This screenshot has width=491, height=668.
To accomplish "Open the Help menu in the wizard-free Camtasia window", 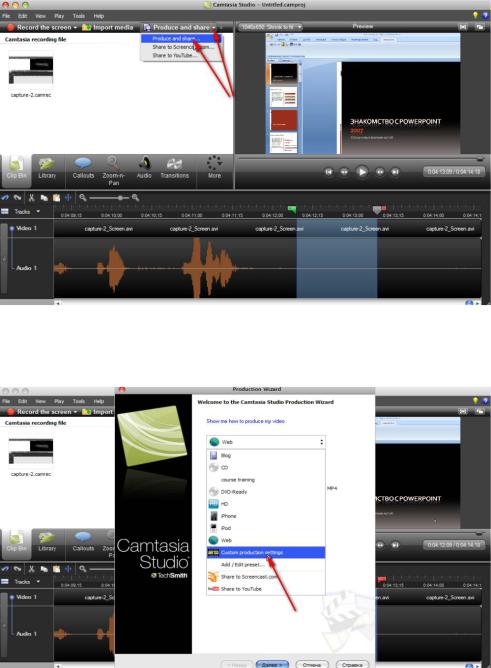I will click(x=99, y=16).
